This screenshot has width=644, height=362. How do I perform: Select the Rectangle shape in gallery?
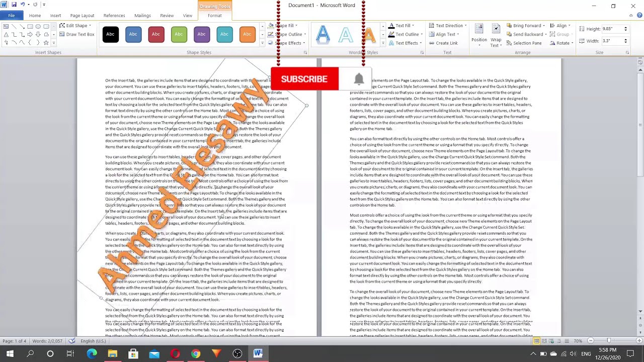click(x=30, y=26)
